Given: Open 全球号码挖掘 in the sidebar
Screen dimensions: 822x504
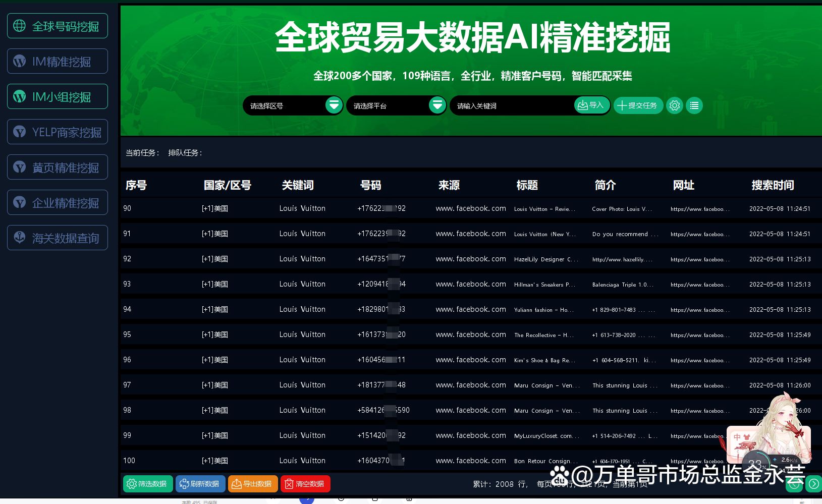Looking at the screenshot, I should pos(58,26).
